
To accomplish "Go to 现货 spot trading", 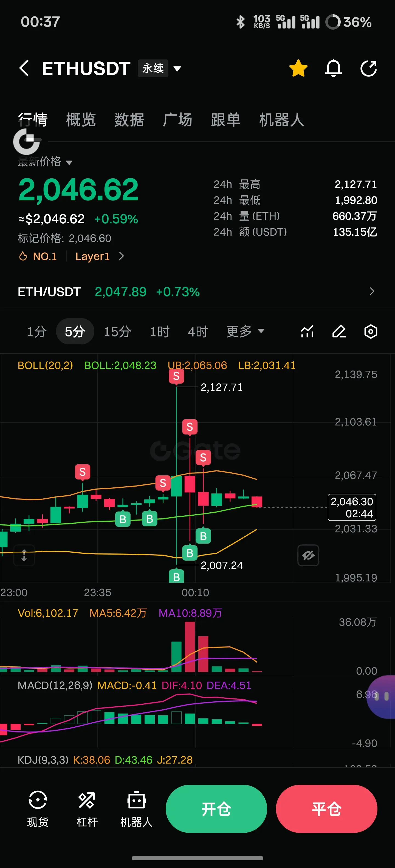I will (x=37, y=809).
